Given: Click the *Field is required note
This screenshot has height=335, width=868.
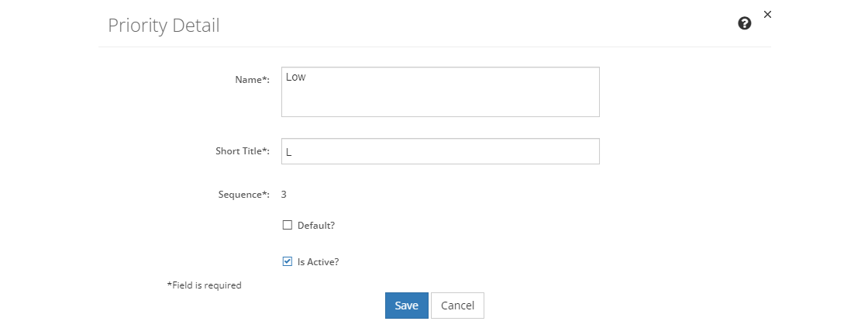Looking at the screenshot, I should coord(205,285).
